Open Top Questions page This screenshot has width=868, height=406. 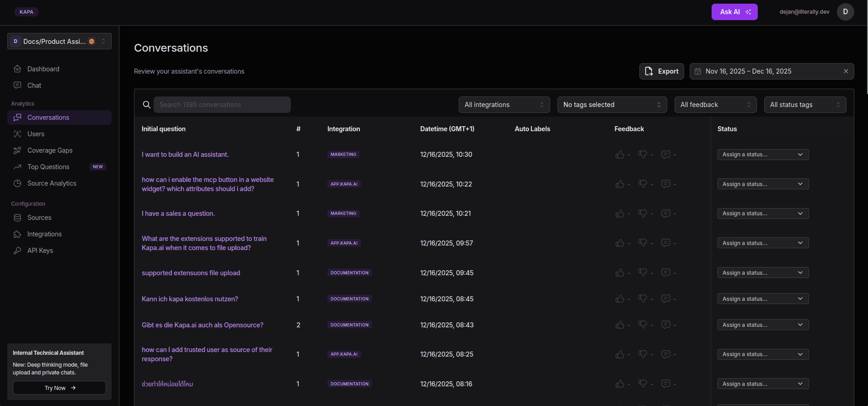coord(59,167)
